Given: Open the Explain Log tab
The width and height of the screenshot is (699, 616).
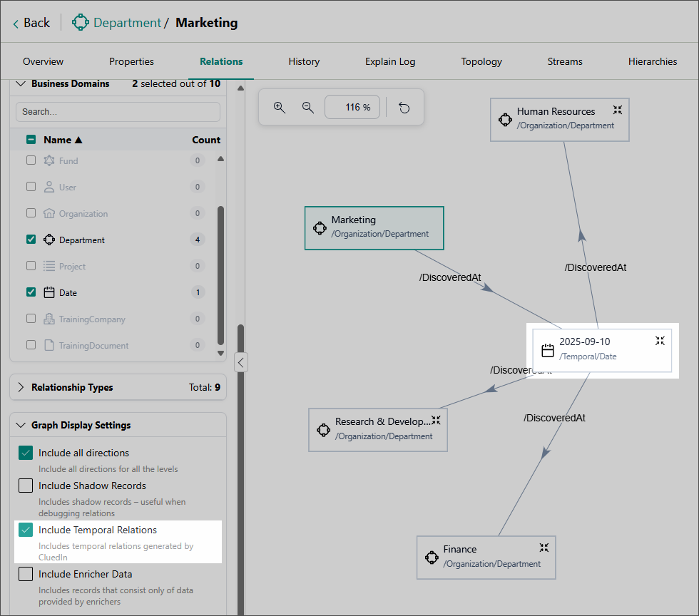Looking at the screenshot, I should tap(390, 61).
